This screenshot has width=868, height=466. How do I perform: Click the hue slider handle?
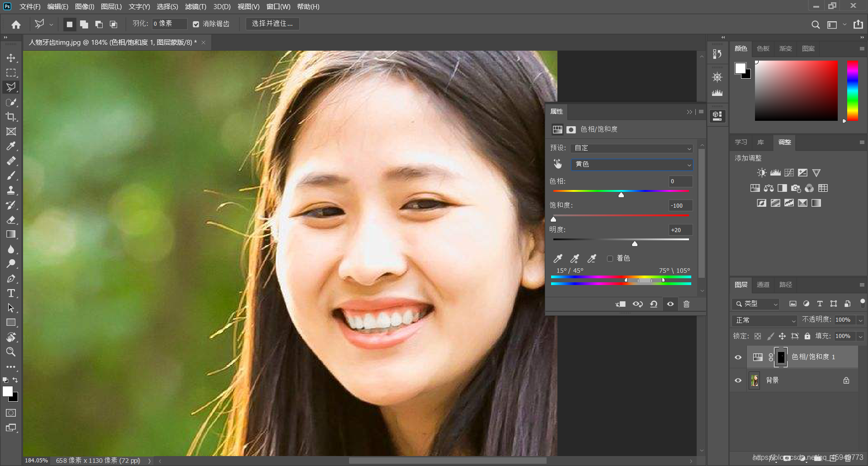pyautogui.click(x=621, y=195)
